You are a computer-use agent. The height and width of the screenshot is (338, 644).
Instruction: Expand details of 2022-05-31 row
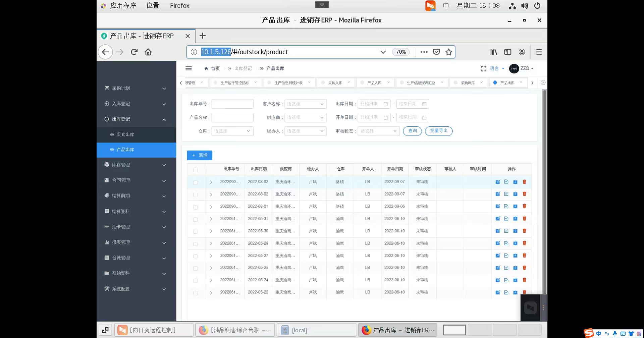coord(211,219)
